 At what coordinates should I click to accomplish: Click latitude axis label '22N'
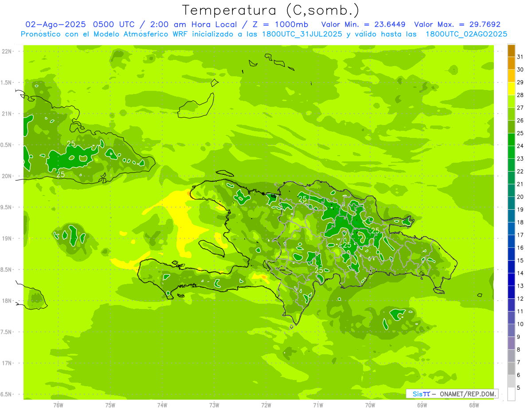click(x=7, y=51)
